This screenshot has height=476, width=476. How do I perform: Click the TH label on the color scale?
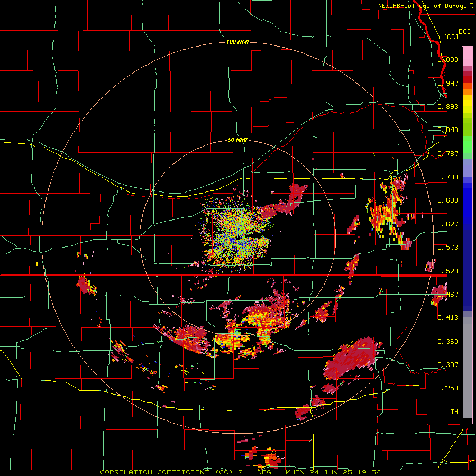tap(454, 412)
